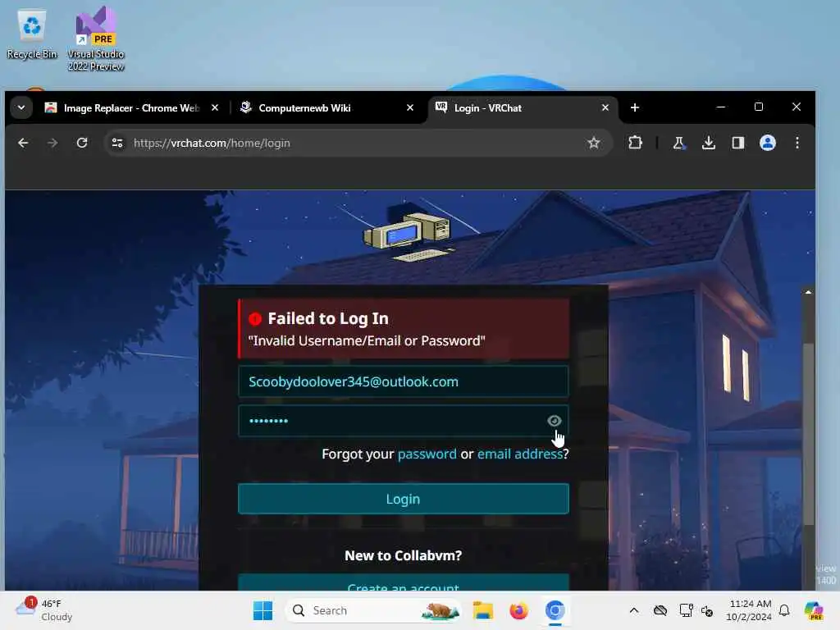The height and width of the screenshot is (630, 840).
Task: Minimize the Chrome window
Action: pyautogui.click(x=721, y=107)
